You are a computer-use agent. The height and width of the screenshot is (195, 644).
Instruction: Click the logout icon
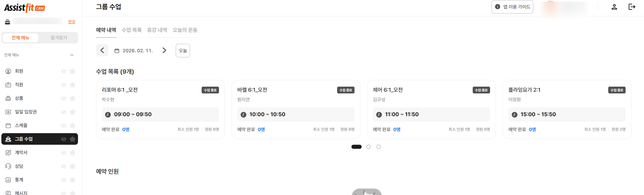pos(632,7)
